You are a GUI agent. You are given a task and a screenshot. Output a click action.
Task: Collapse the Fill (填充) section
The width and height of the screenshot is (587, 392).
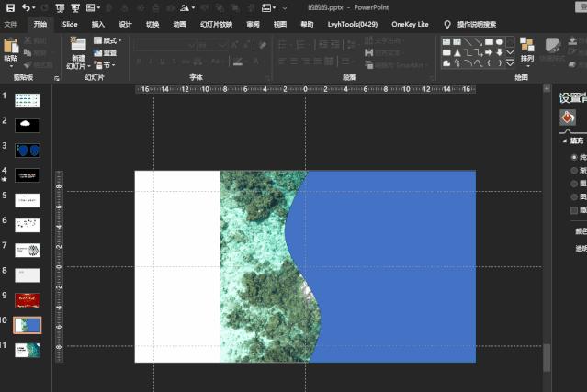coord(566,140)
